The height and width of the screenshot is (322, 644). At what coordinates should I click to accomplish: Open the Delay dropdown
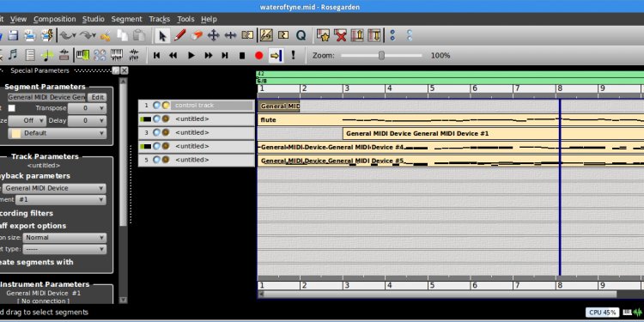(x=87, y=121)
